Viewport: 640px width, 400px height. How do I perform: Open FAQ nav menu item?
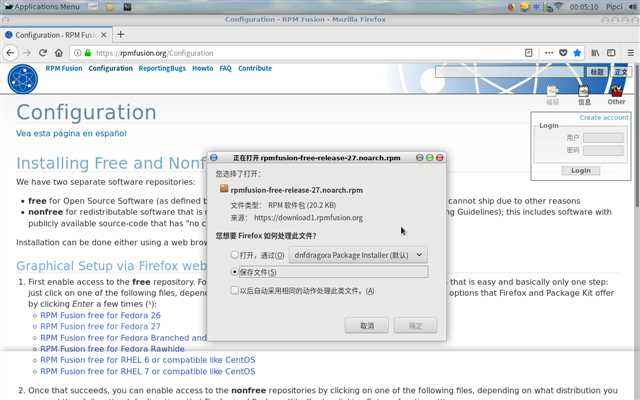225,68
